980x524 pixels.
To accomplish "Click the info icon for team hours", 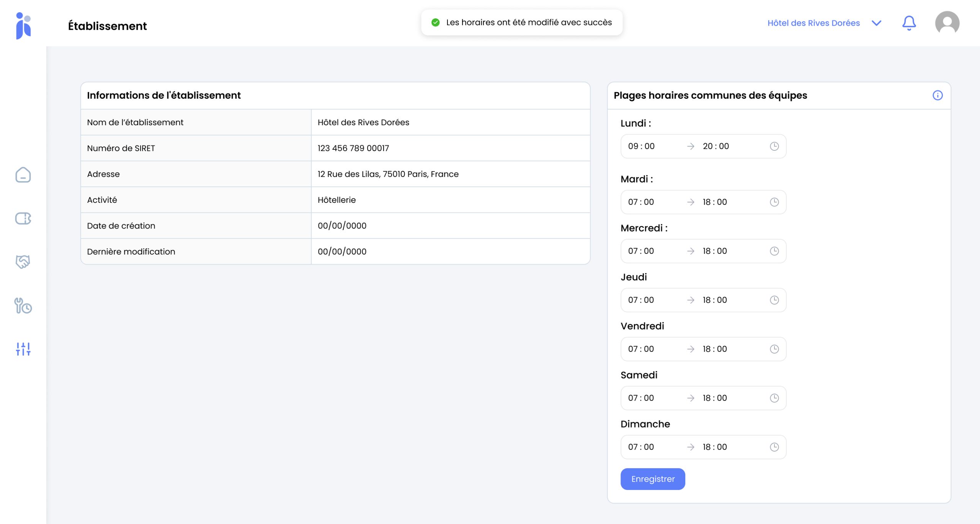I will [938, 95].
